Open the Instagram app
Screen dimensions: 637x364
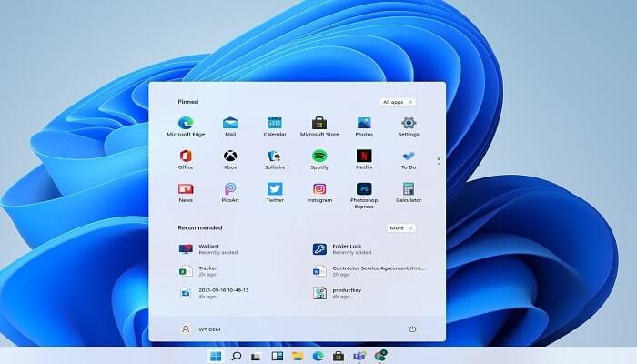pos(319,189)
